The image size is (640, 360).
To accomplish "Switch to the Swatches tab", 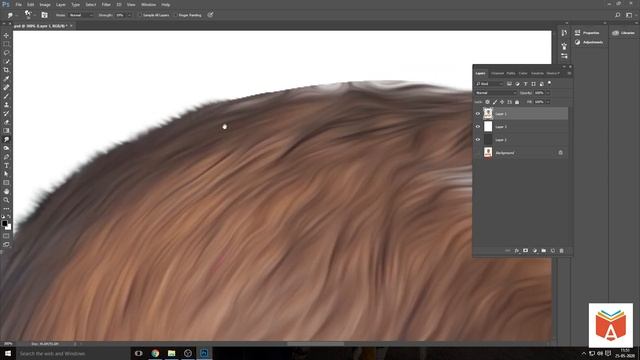I will coord(537,73).
